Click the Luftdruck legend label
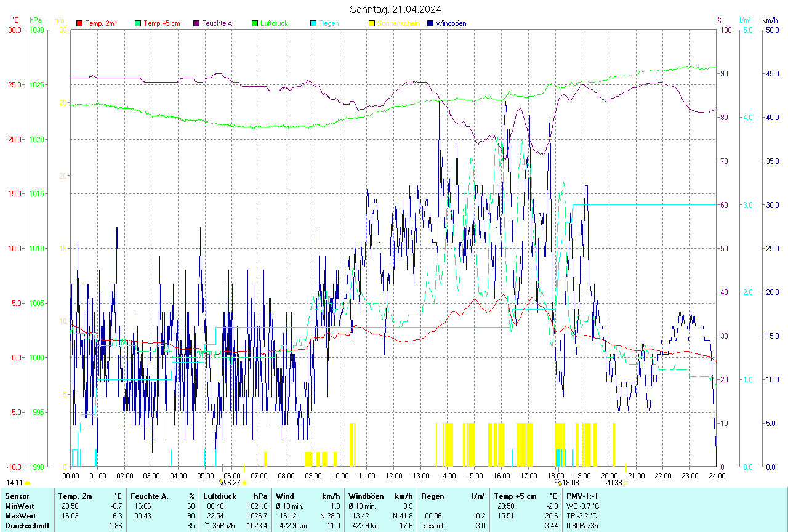Image resolution: width=788 pixels, height=532 pixels. [274, 23]
